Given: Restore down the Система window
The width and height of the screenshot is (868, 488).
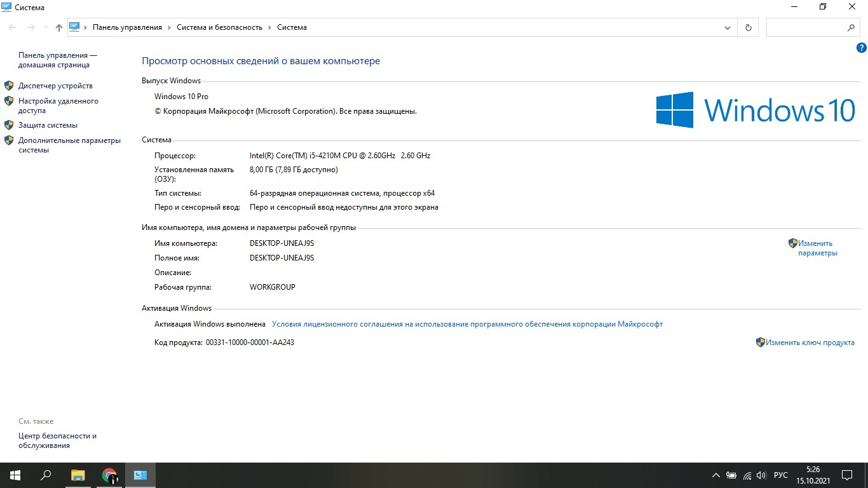Looking at the screenshot, I should point(823,7).
